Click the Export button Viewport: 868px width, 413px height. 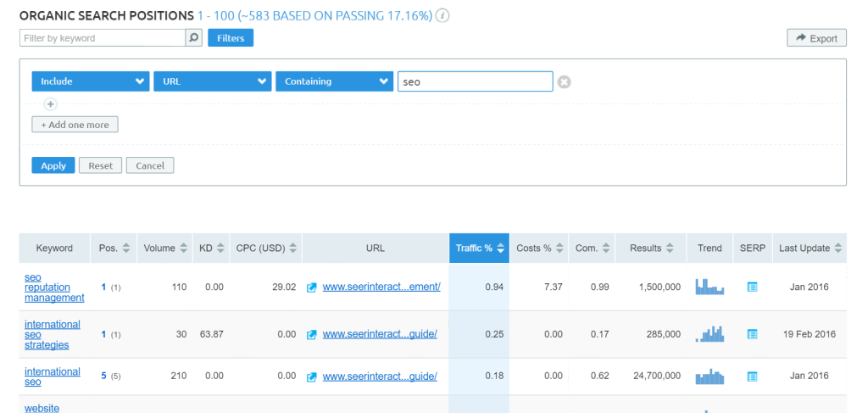[816, 38]
